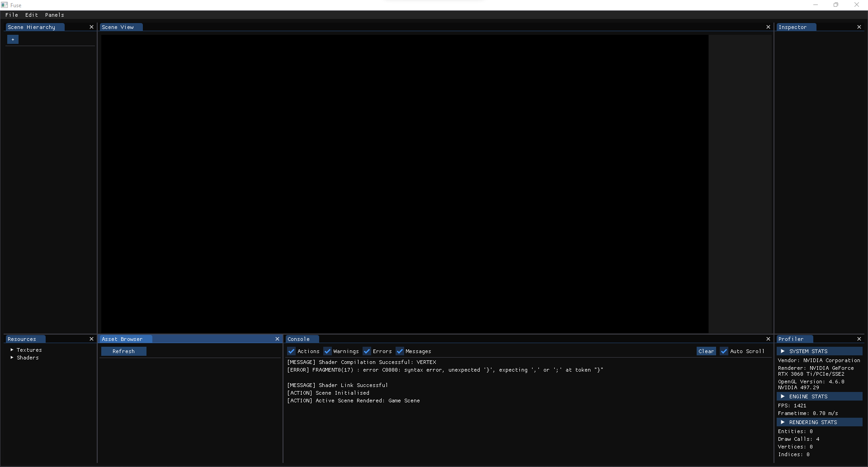Clear the Console output
Screen dimensions: 868x467
point(706,351)
